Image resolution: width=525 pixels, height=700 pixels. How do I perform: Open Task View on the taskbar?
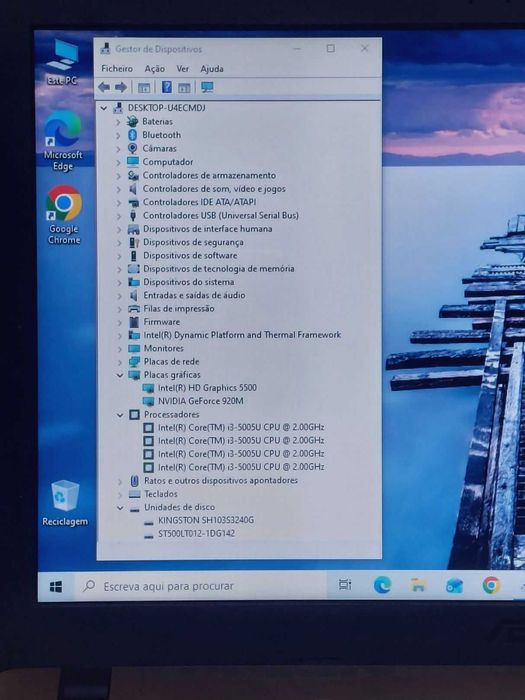[x=345, y=585]
